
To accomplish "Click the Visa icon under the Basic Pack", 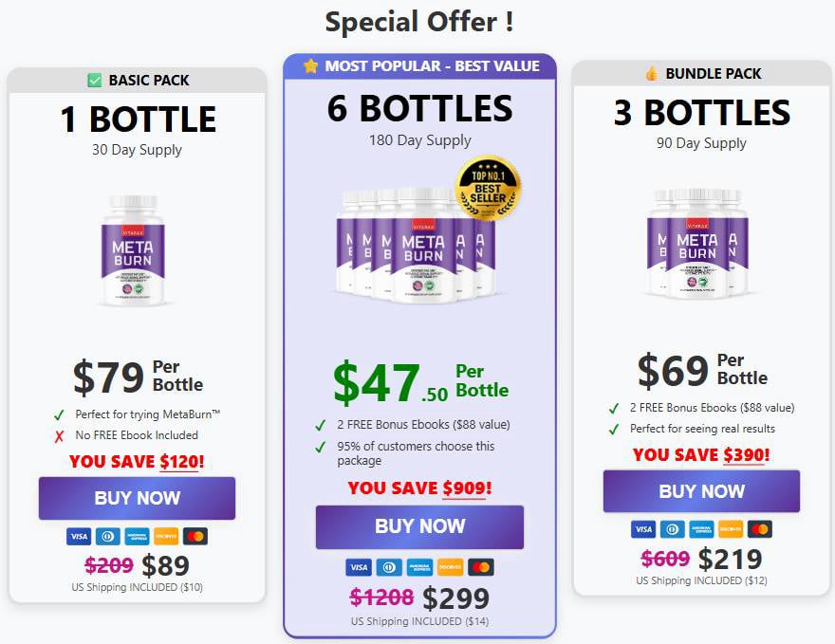I will tap(79, 537).
